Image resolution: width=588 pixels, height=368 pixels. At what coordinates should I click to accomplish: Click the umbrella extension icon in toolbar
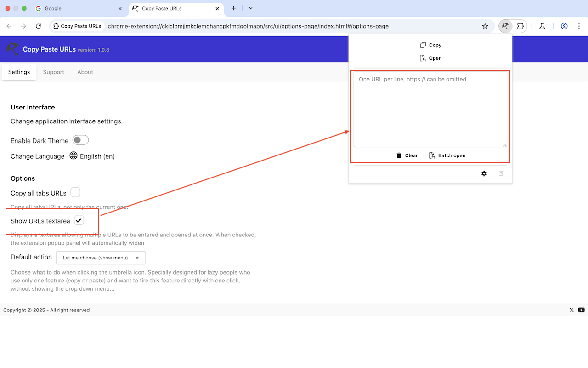pos(505,26)
